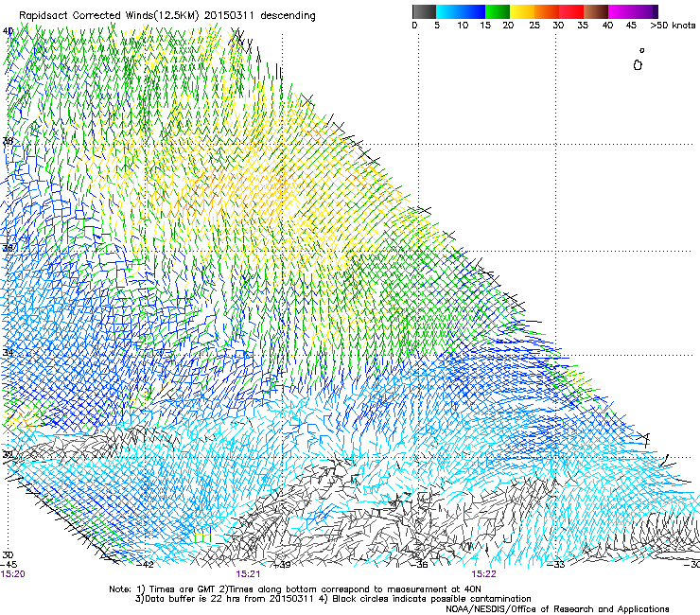Click the '15:21' swath time label

(x=248, y=574)
